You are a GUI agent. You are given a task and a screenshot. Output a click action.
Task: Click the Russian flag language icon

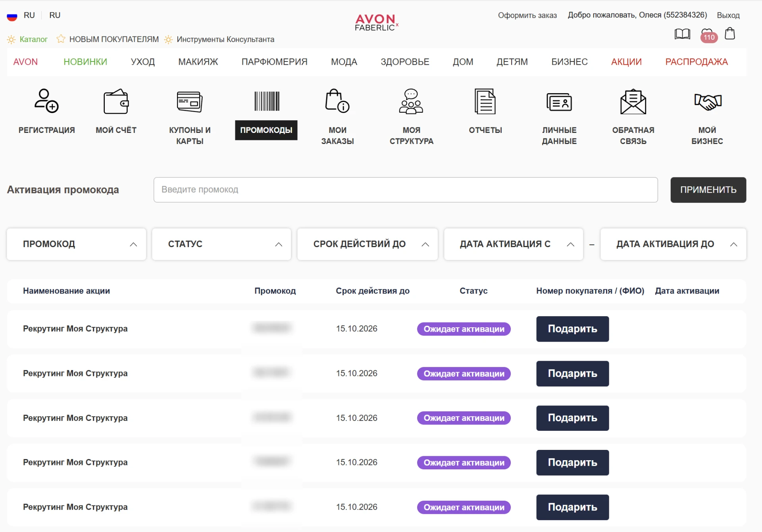pos(12,16)
